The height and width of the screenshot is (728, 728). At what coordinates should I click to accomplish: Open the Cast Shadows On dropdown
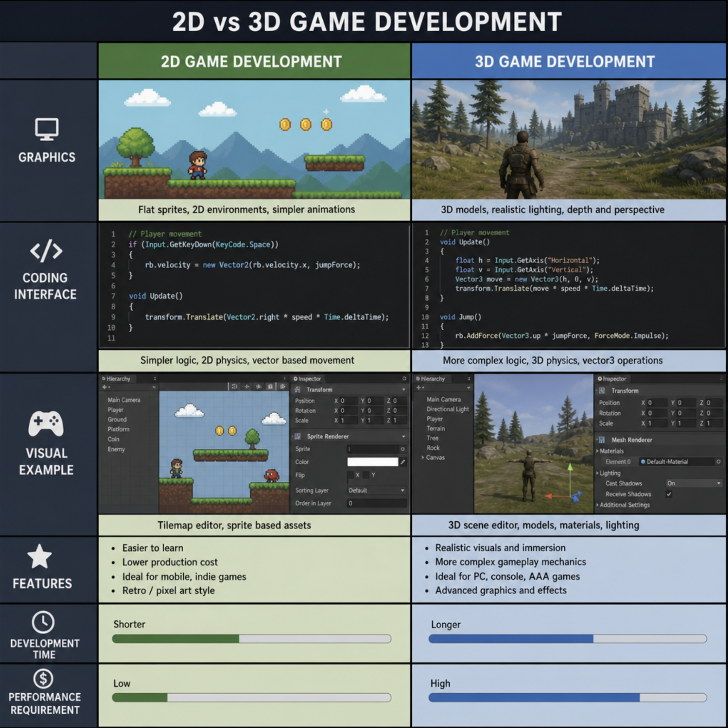pos(694,483)
